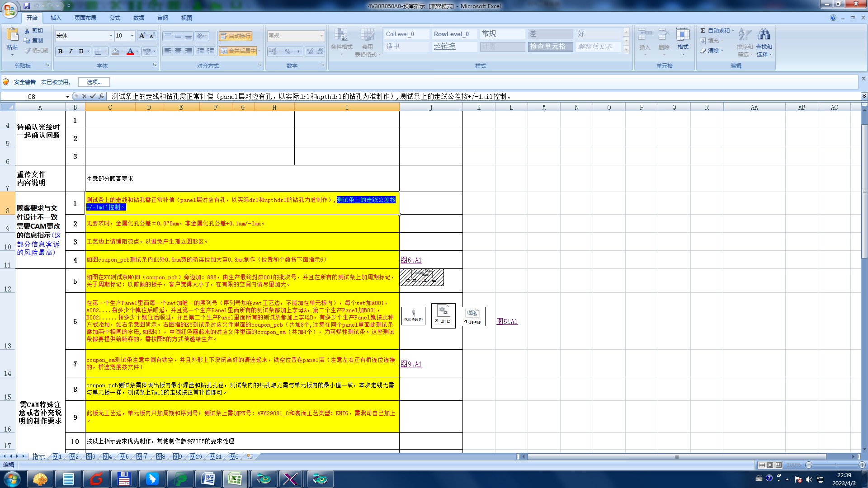Click the Insert Function fx icon
Screen dimensions: 868x488
101,96
